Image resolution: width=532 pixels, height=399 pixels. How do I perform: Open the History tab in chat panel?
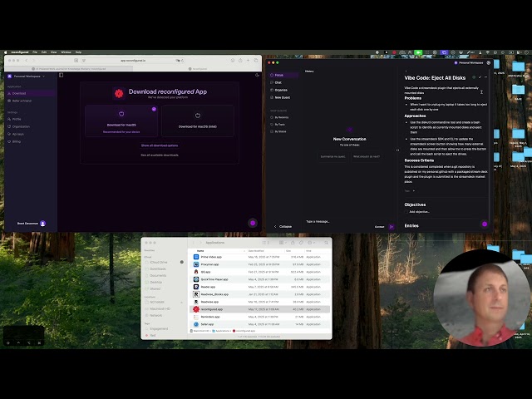click(x=309, y=71)
